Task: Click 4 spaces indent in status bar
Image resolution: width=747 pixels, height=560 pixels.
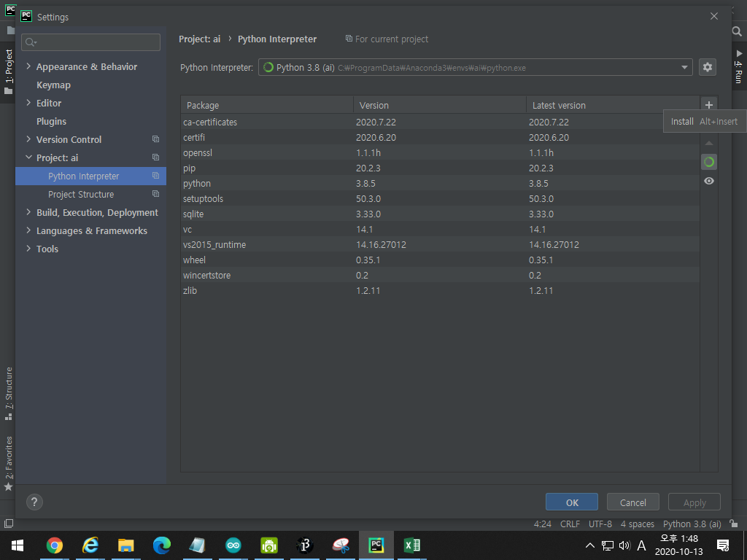Action: [x=637, y=524]
